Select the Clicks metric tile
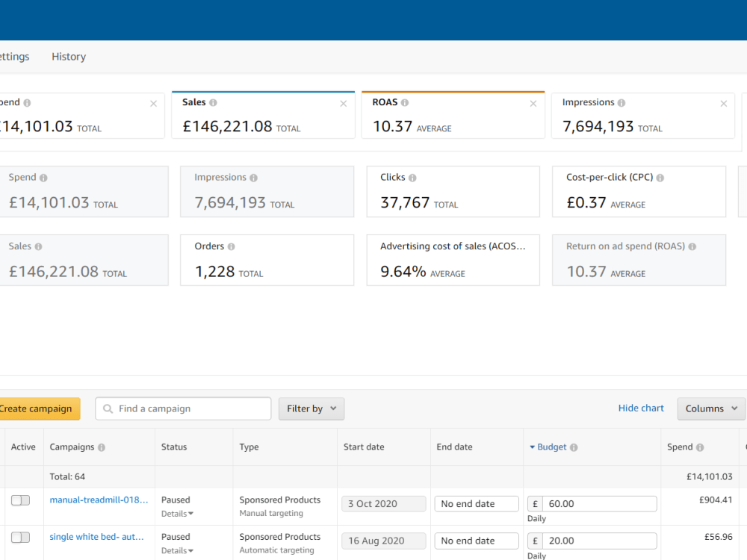This screenshot has width=747, height=560. 453,191
